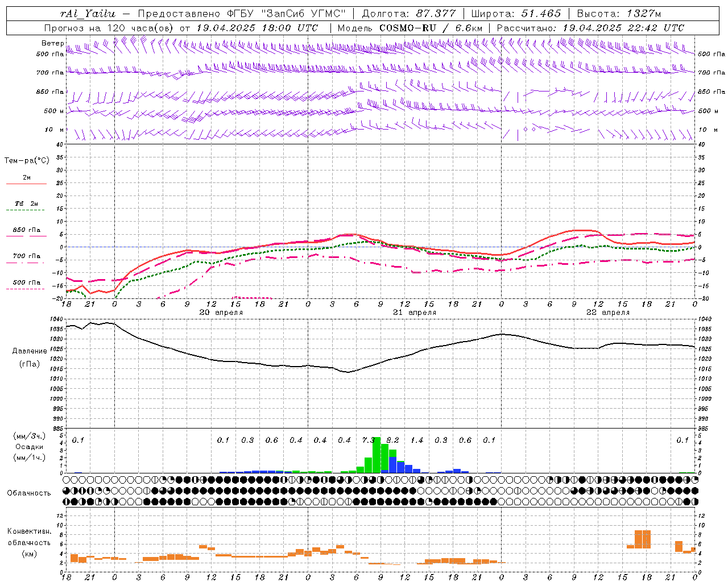Select the Модель COSMO-RU / 6.6км text

pos(409,28)
